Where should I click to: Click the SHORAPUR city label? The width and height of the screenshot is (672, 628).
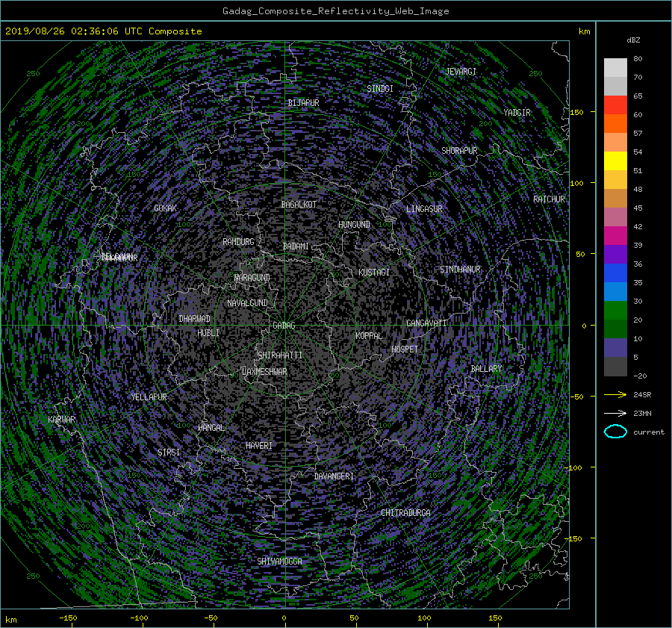[x=459, y=151]
